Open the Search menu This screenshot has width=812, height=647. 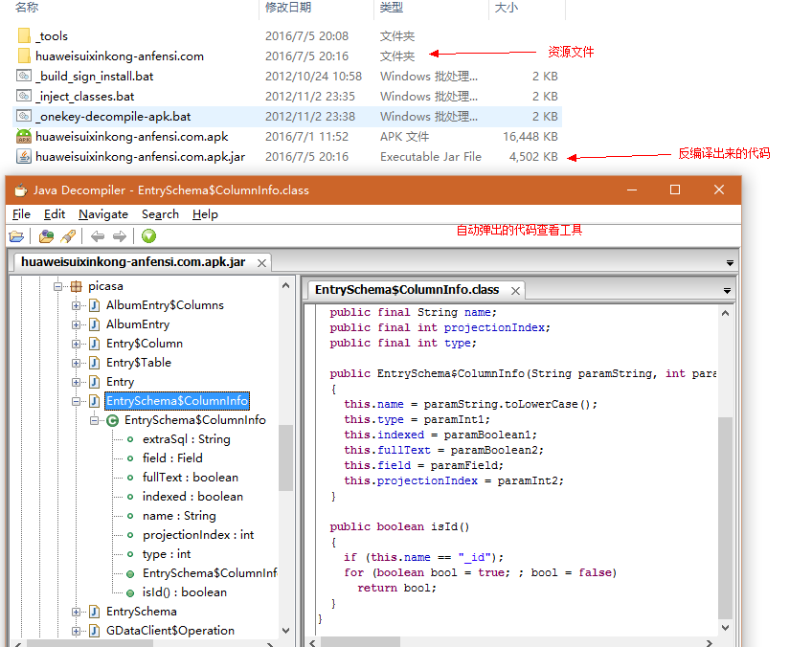point(160,214)
